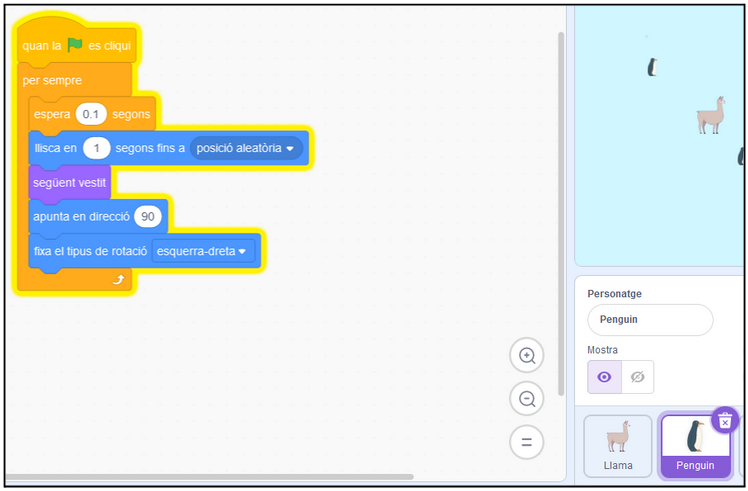The height and width of the screenshot is (491, 748).
Task: Edit the wait value 0.1 field
Action: click(92, 114)
